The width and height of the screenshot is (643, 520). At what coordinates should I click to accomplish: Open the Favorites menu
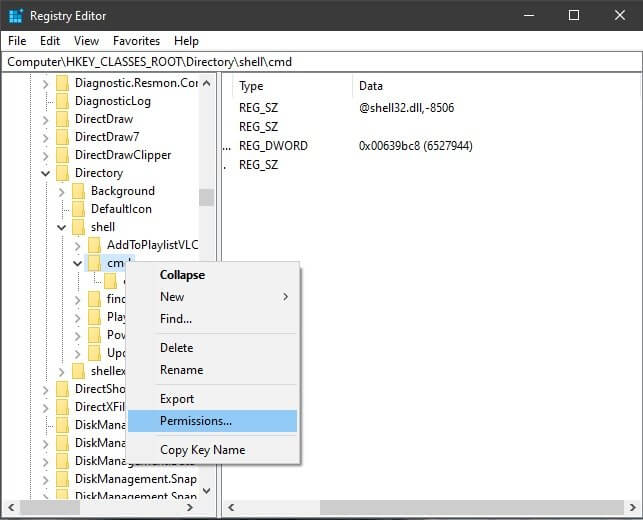[x=137, y=41]
